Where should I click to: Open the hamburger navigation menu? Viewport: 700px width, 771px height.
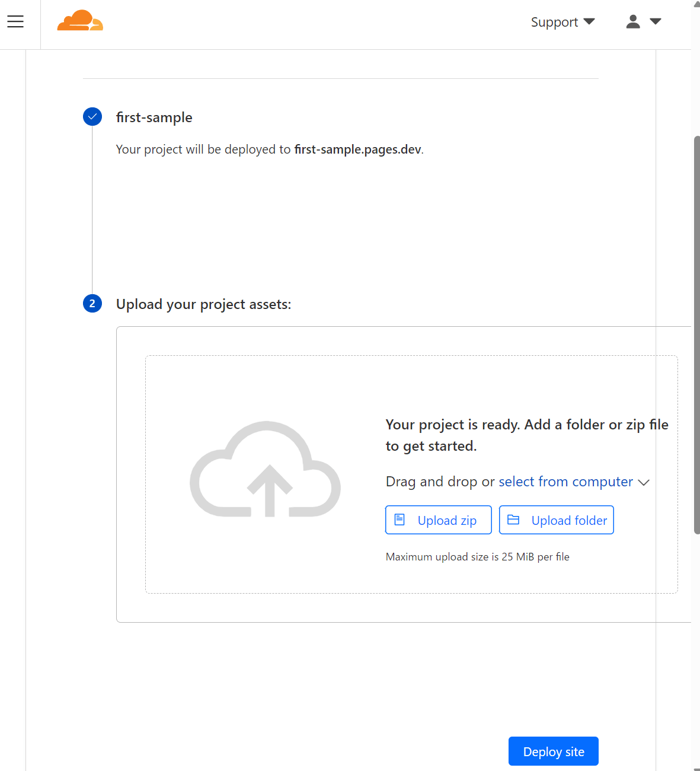[x=15, y=21]
